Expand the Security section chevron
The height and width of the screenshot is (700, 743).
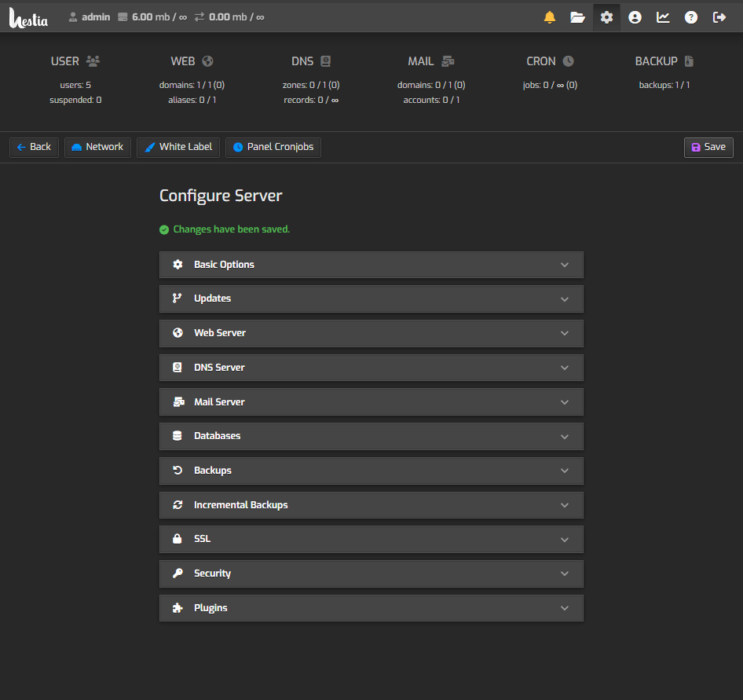tap(565, 574)
